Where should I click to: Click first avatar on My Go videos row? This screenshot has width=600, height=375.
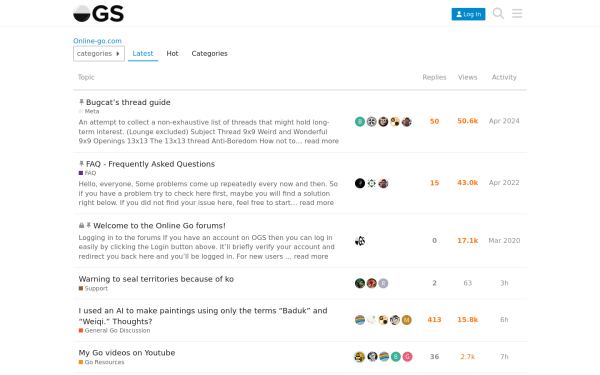(360, 357)
